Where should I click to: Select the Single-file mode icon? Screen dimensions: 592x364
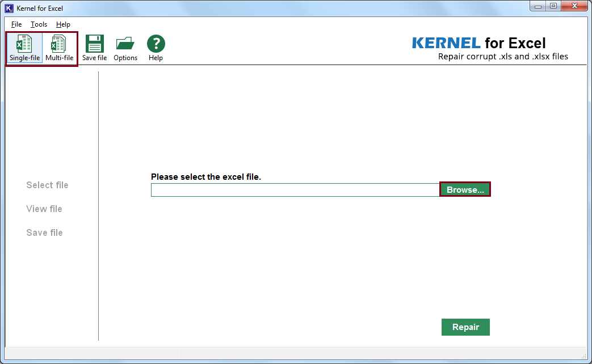pyautogui.click(x=24, y=48)
